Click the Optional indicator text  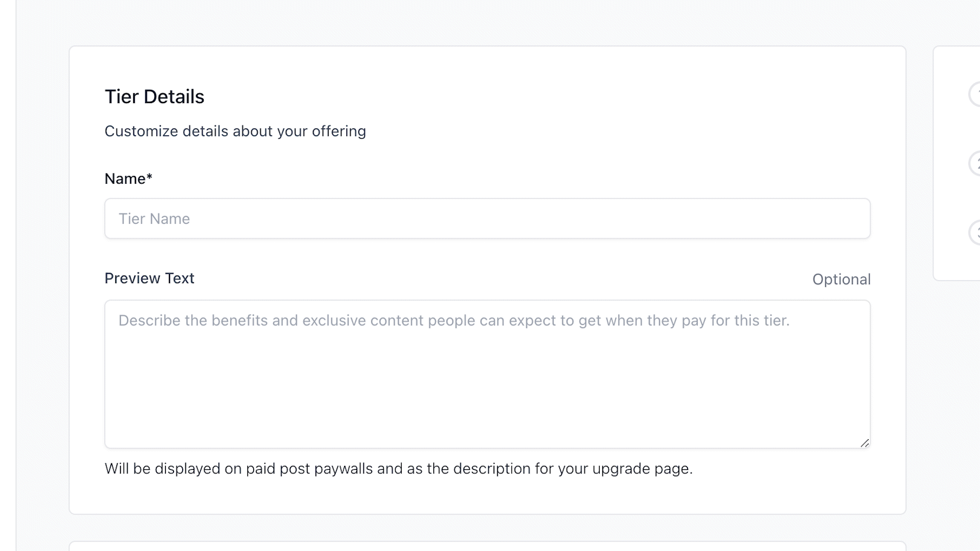[x=841, y=279]
